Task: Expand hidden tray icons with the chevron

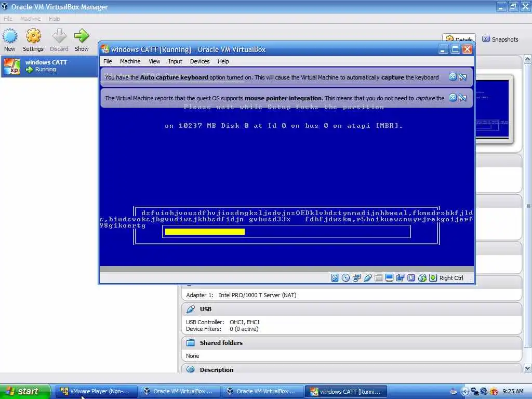Action: (465, 391)
